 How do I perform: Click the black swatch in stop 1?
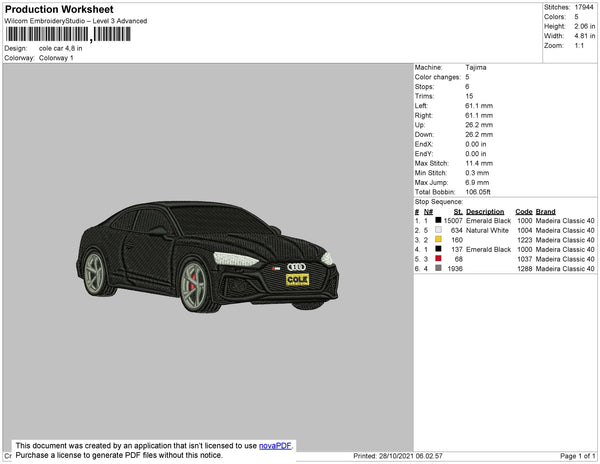438,220
